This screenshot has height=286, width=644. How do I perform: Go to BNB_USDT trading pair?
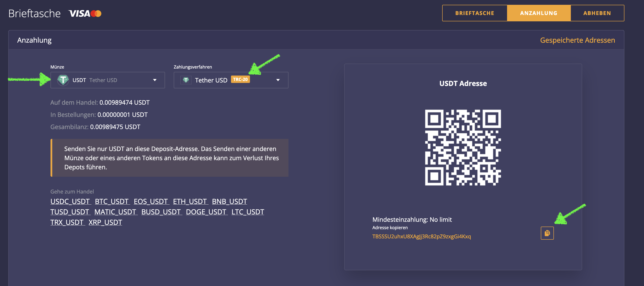click(x=229, y=201)
